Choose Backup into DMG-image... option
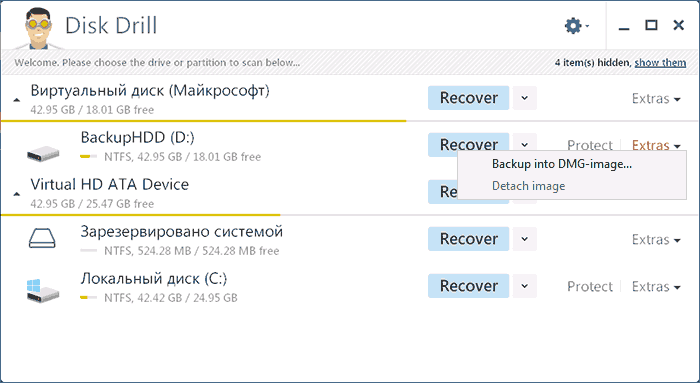 point(562,164)
